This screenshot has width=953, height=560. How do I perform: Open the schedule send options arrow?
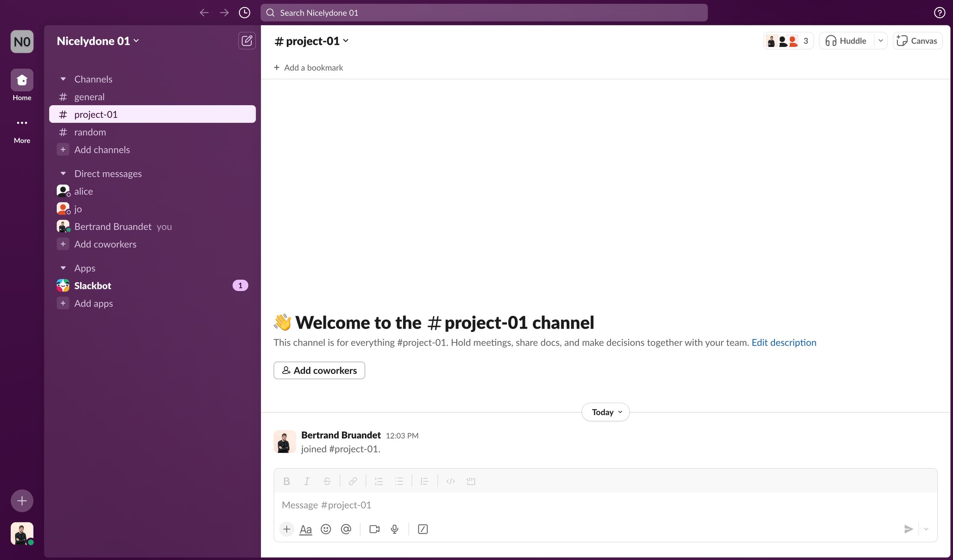[x=926, y=529]
